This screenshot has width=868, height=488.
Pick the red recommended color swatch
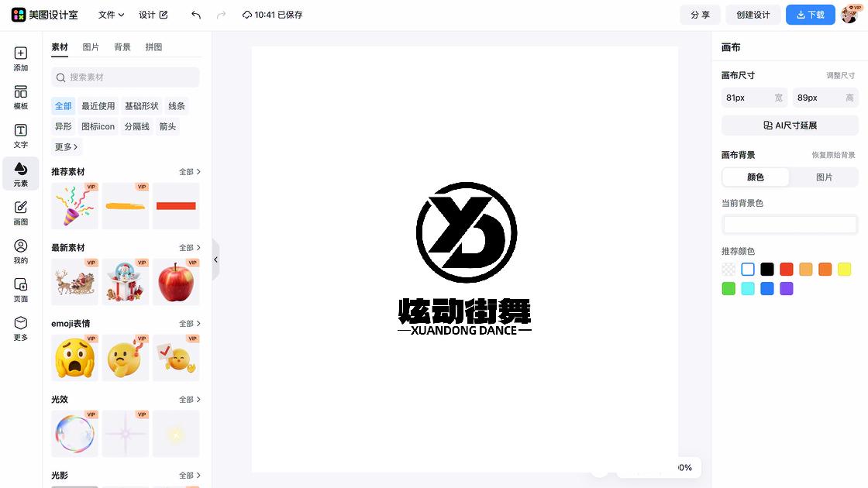coord(785,269)
